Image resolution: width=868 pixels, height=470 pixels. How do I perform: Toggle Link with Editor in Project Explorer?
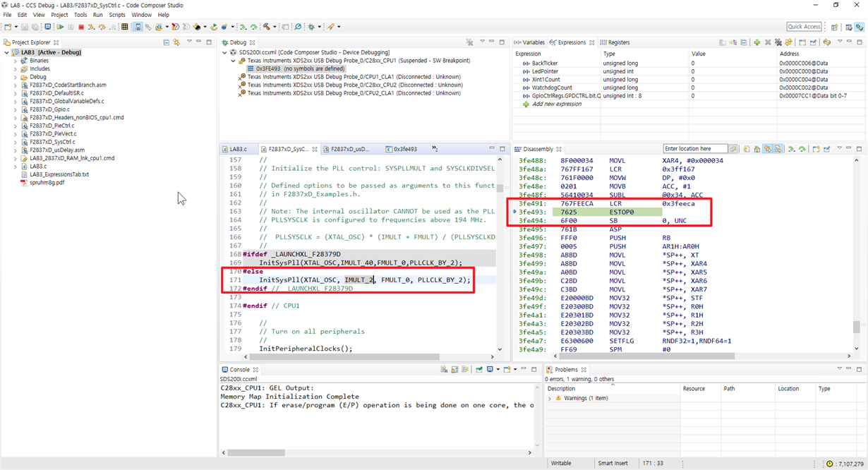176,42
